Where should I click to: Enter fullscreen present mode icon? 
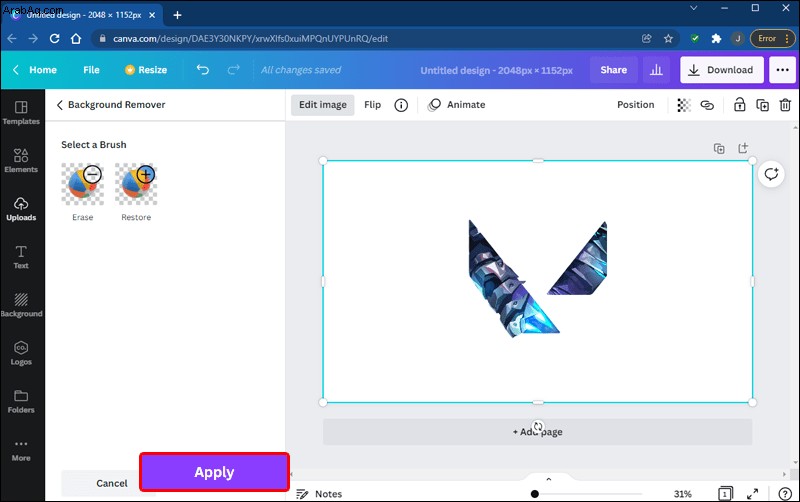point(753,494)
